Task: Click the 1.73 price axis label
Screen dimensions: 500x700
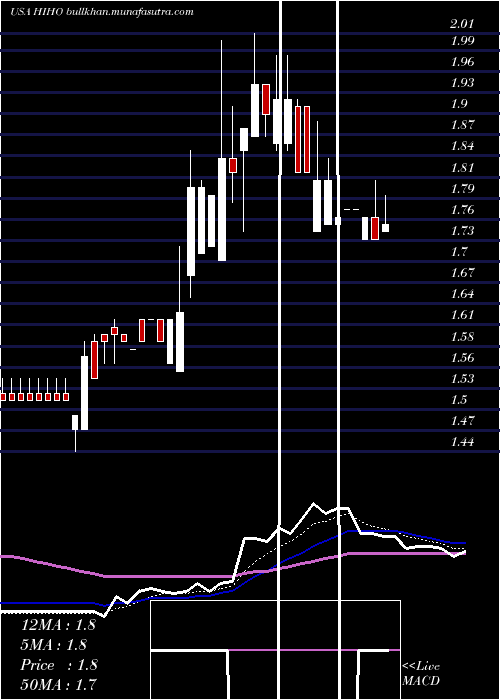Action: pos(462,231)
